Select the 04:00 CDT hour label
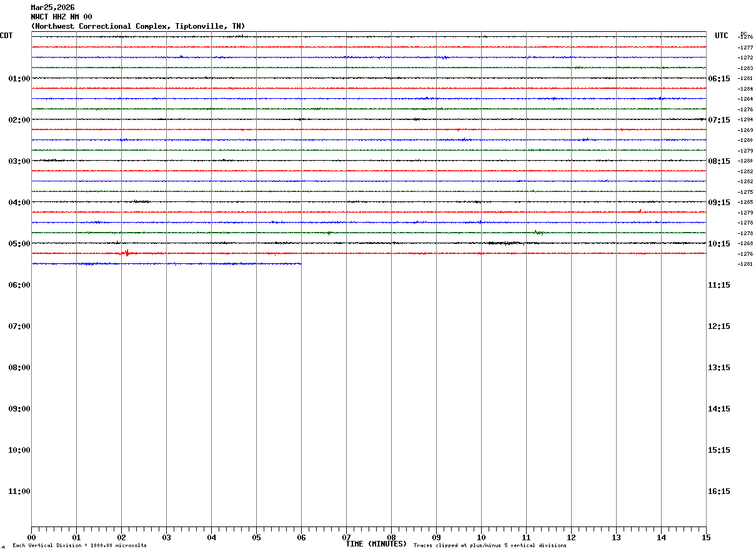The width and height of the screenshot is (756, 554). coord(19,203)
